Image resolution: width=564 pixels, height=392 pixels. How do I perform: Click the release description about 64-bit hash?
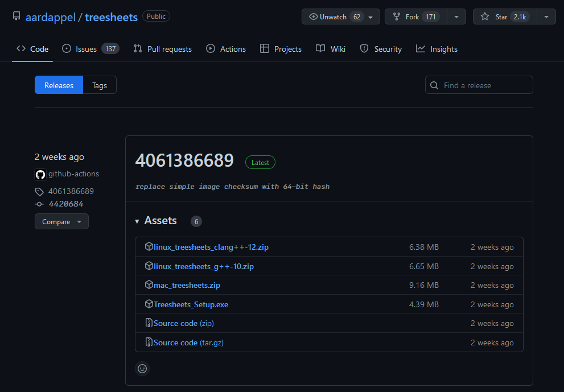click(232, 187)
